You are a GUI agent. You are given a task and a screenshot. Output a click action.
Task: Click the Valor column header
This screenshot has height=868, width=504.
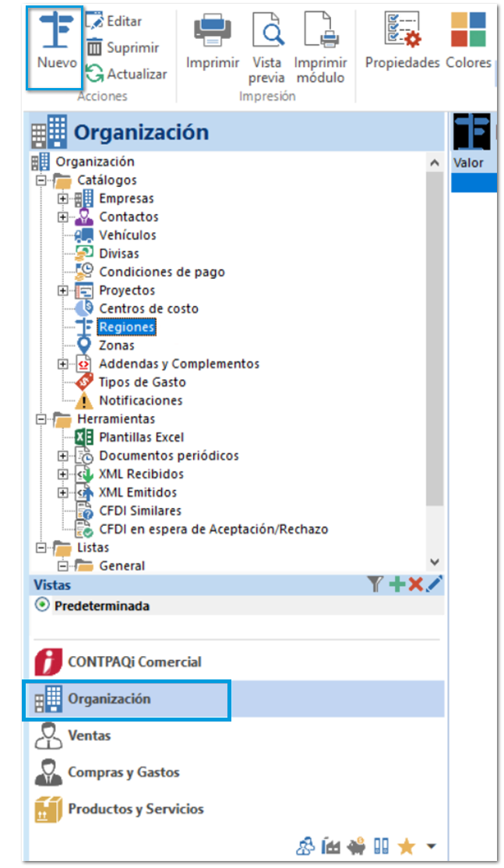(x=468, y=164)
